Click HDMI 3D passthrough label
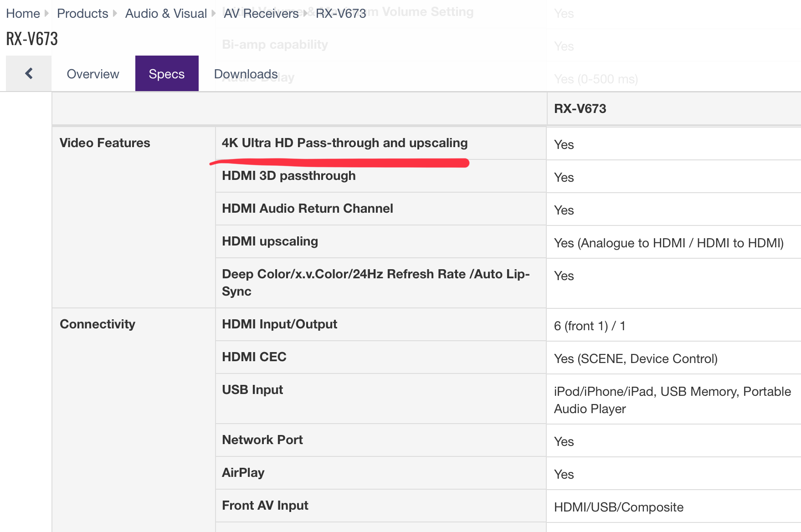Viewport: 801px width, 532px height. point(289,175)
